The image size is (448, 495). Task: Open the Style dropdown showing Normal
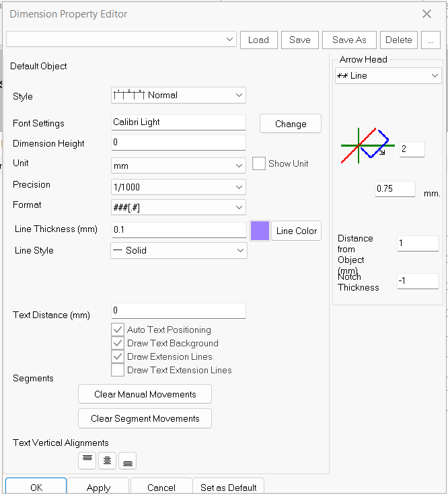[178, 96]
